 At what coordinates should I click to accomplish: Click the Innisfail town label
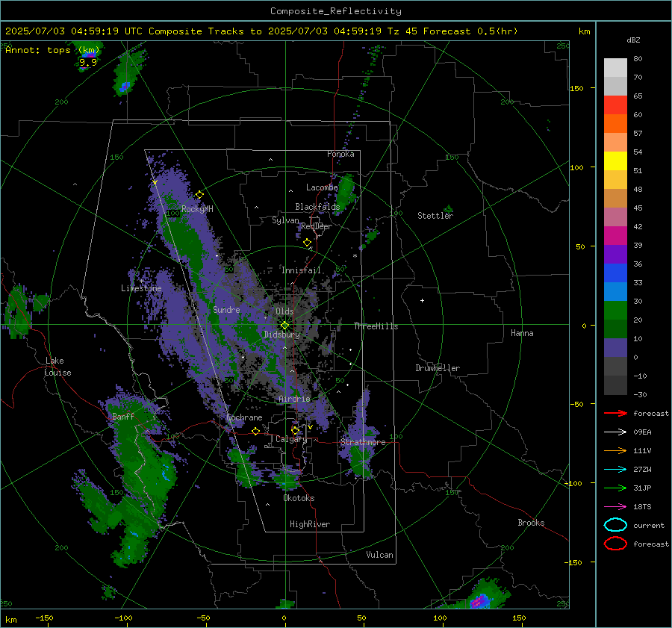301,270
